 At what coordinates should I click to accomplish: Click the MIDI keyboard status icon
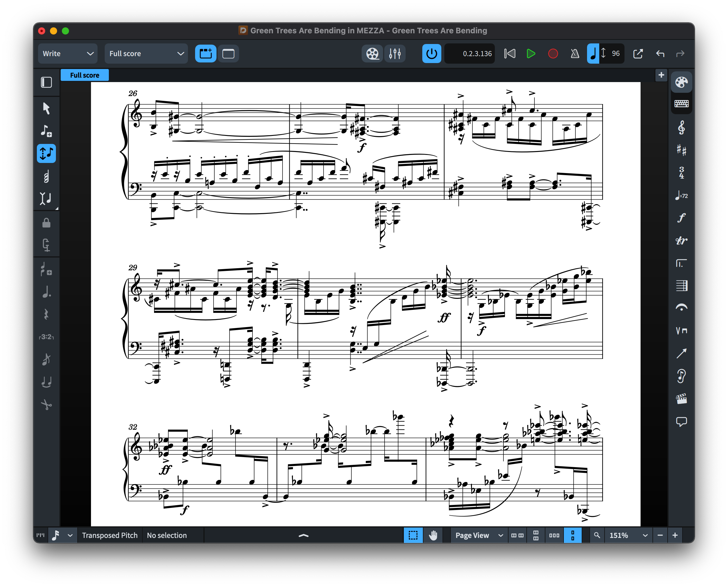[40, 535]
